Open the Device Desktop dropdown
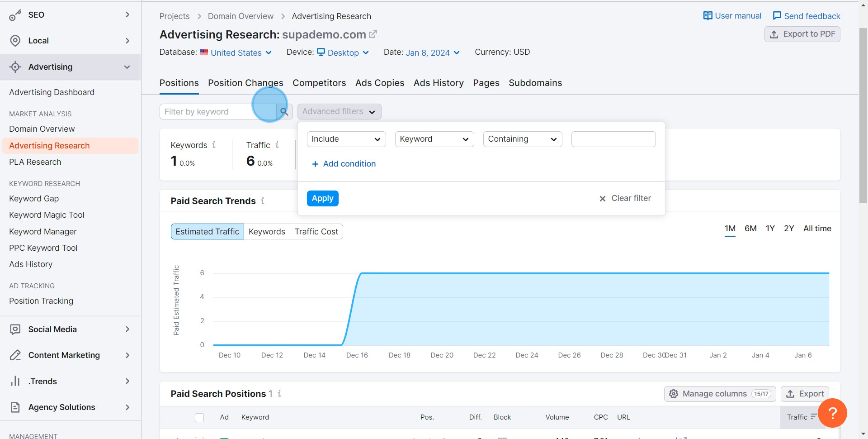The width and height of the screenshot is (868, 439). pos(343,52)
